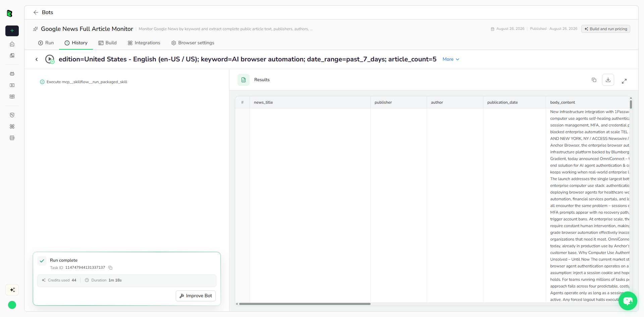Viewport: 644px width, 317px height.
Task: Click the sparkle AI assistant icon
Action: 12,290
